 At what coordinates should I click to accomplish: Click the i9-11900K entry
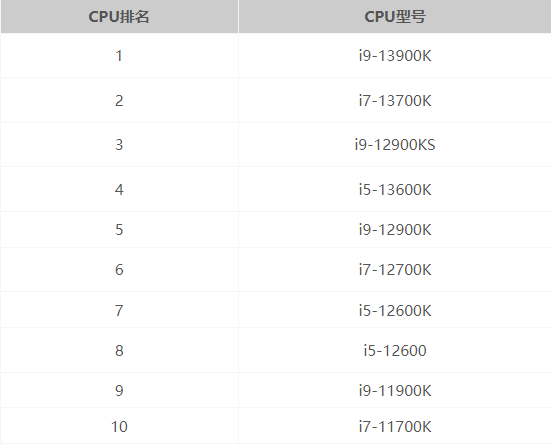point(395,390)
